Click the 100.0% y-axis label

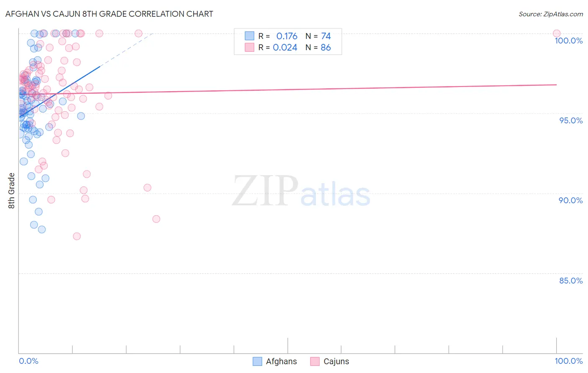(x=569, y=41)
